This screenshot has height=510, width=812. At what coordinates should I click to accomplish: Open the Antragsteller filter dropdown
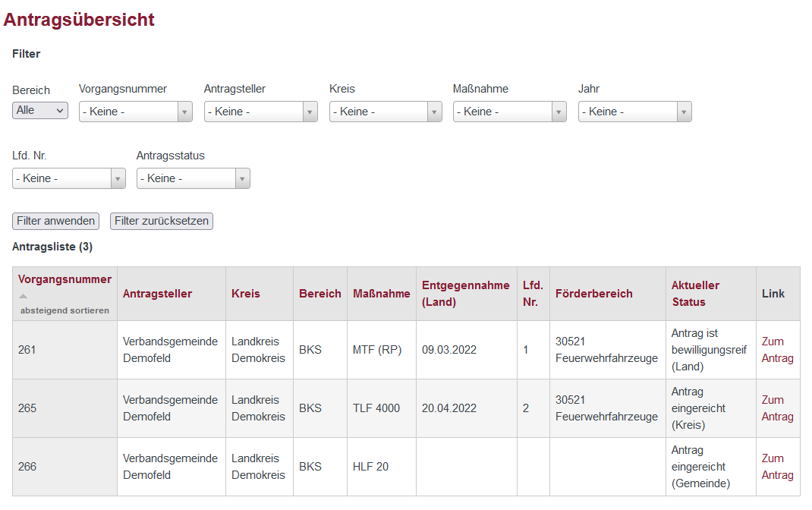260,112
